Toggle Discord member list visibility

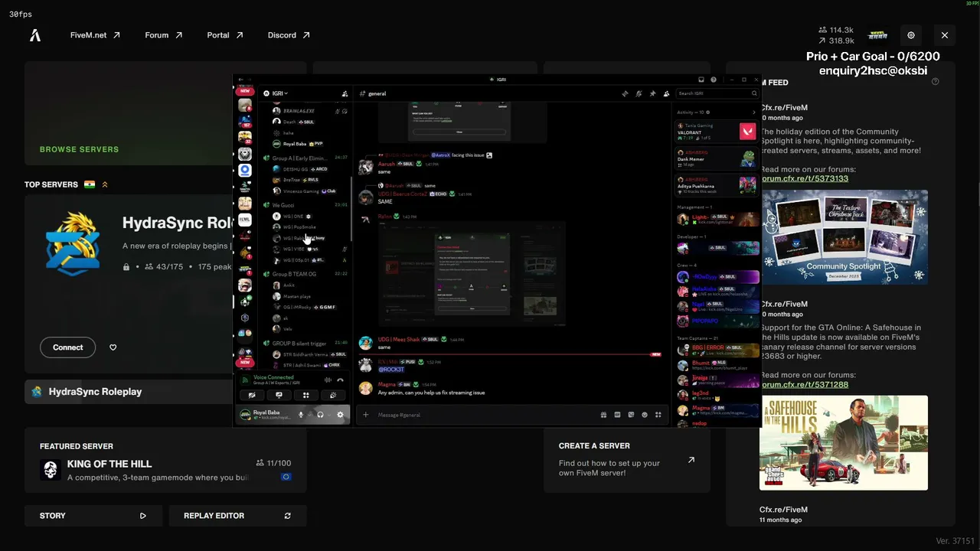click(666, 93)
